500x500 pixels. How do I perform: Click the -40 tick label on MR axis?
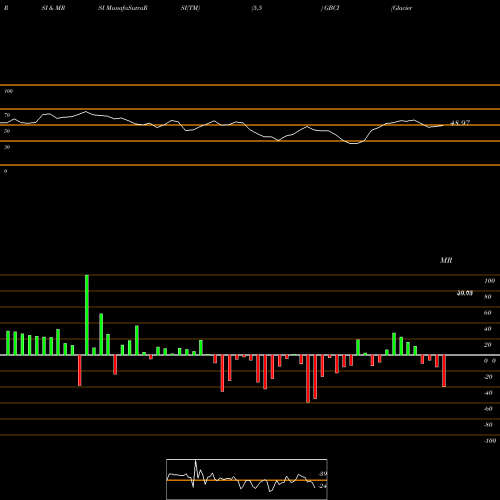click(488, 393)
